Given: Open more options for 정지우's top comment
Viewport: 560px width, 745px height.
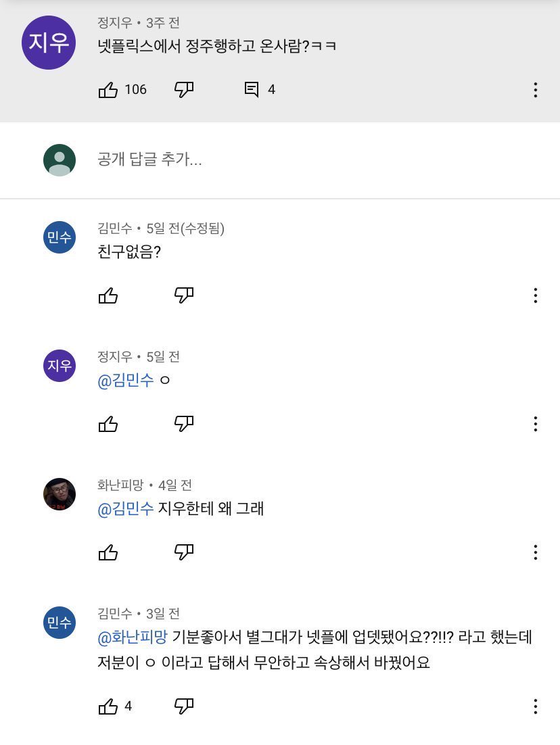Looking at the screenshot, I should pyautogui.click(x=535, y=90).
